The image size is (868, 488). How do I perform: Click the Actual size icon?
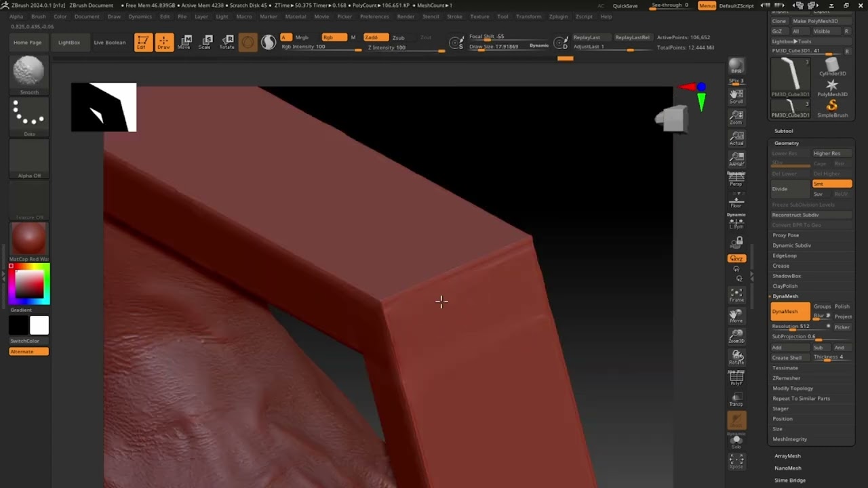click(736, 138)
